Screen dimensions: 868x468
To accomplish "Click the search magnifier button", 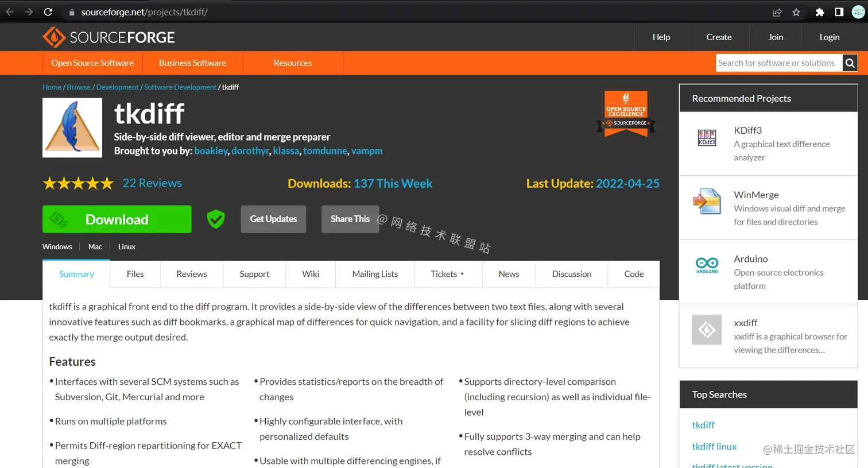I will (850, 63).
